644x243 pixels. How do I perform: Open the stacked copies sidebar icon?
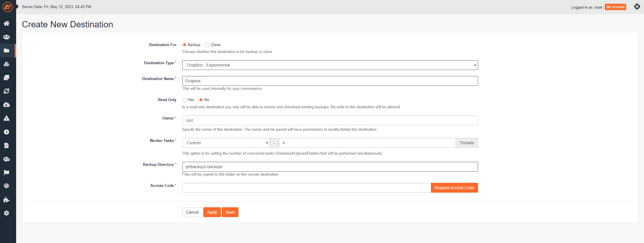(x=6, y=77)
